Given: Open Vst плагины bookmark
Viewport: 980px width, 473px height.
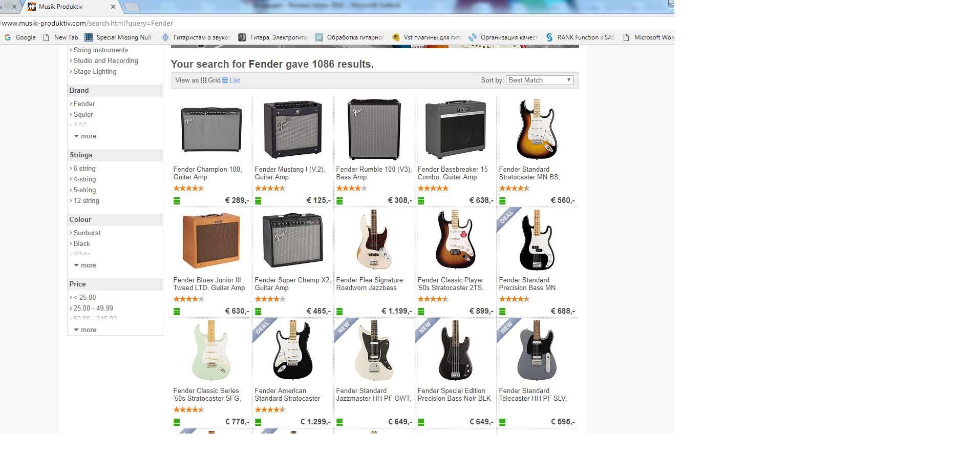Looking at the screenshot, I should (x=427, y=37).
